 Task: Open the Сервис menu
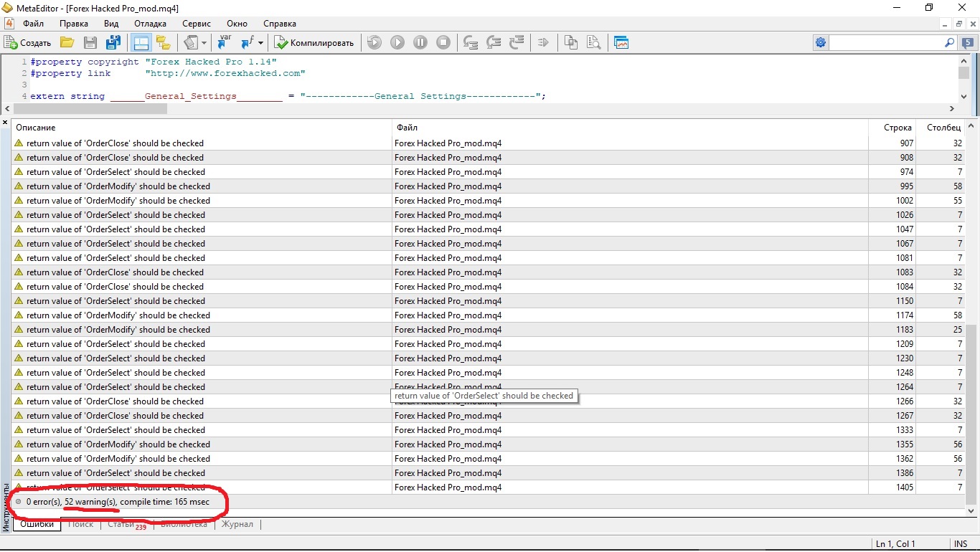(x=197, y=24)
